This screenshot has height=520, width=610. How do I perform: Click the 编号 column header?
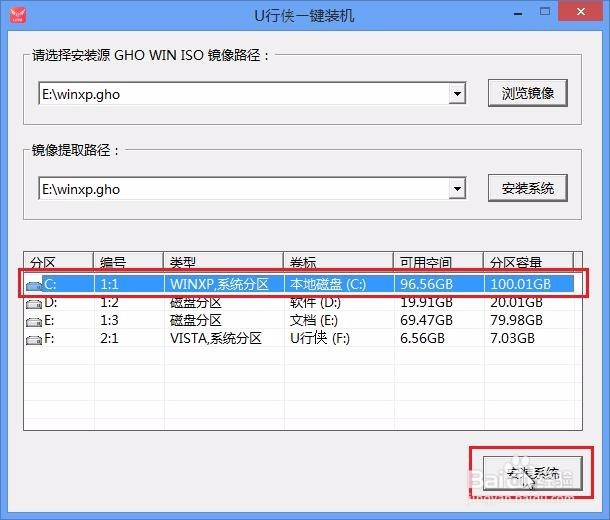tap(128, 261)
